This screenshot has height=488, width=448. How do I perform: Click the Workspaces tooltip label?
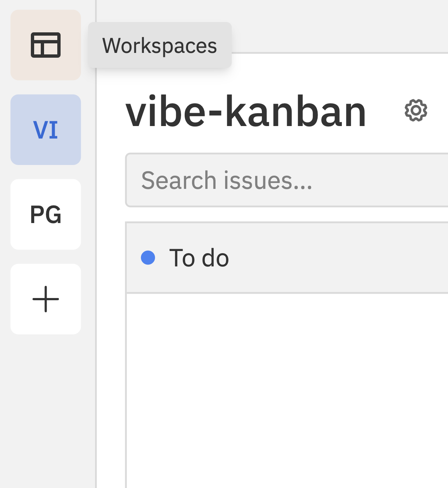pos(160,46)
